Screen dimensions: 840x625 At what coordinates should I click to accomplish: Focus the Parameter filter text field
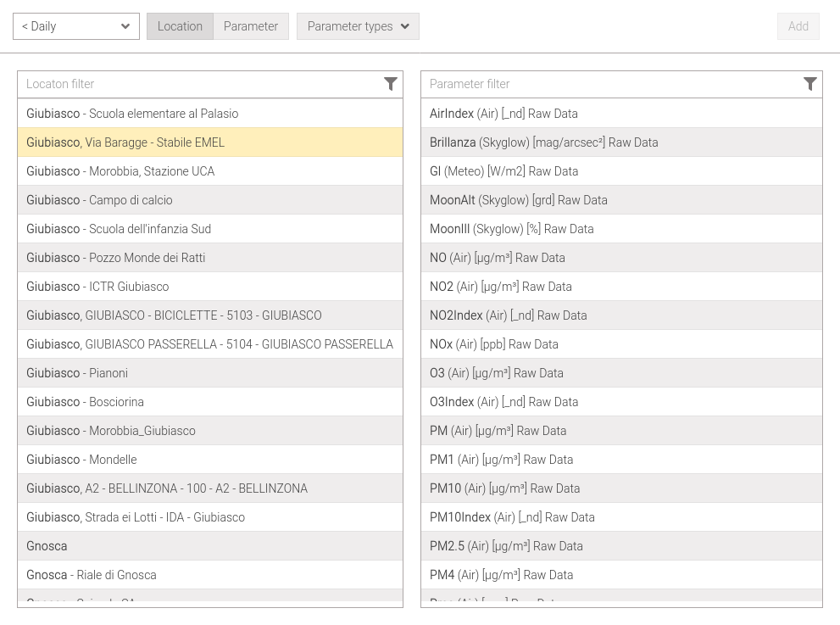[x=610, y=84]
